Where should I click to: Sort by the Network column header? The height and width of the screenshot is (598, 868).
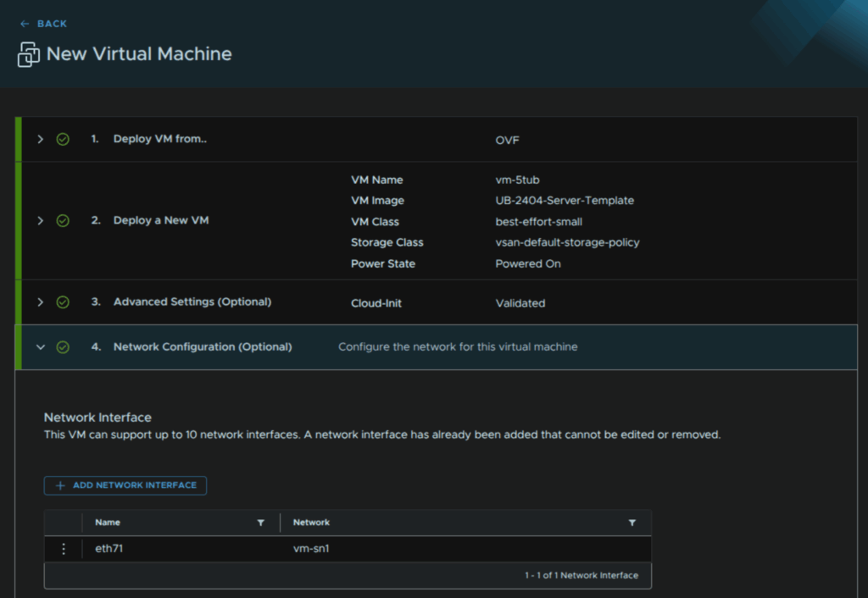coord(311,523)
